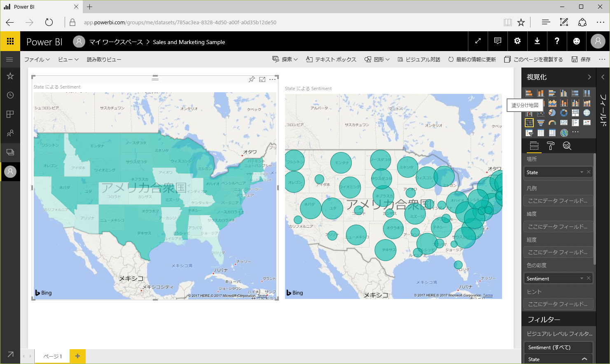Click the Sentiment (すべて) filter

click(x=558, y=348)
